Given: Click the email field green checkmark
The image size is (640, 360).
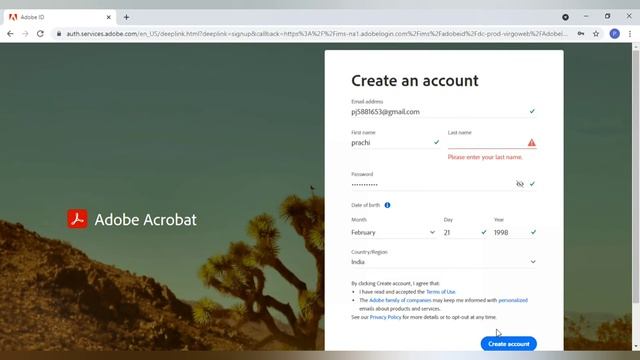Looking at the screenshot, I should (532, 111).
